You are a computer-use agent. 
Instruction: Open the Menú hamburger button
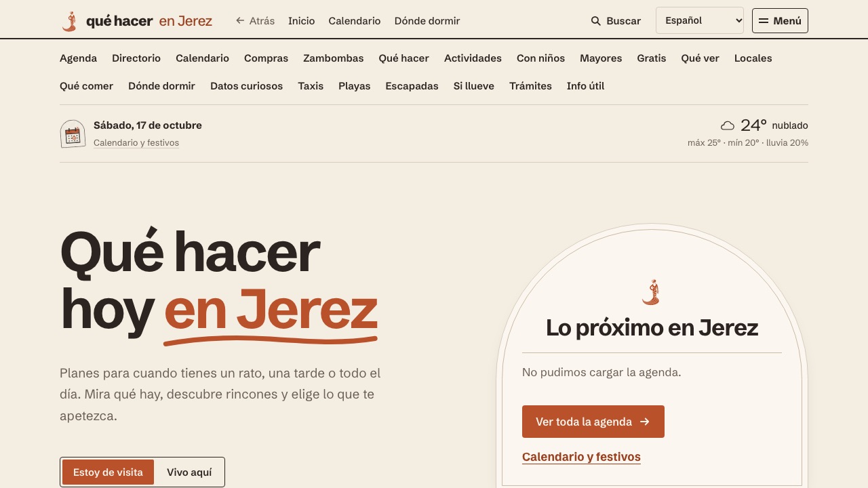click(780, 21)
